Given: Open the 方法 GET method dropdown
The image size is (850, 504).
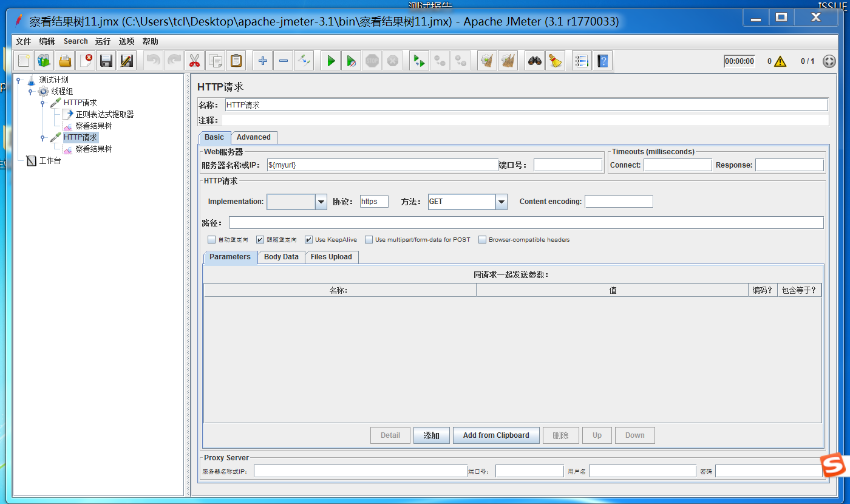Looking at the screenshot, I should click(501, 202).
